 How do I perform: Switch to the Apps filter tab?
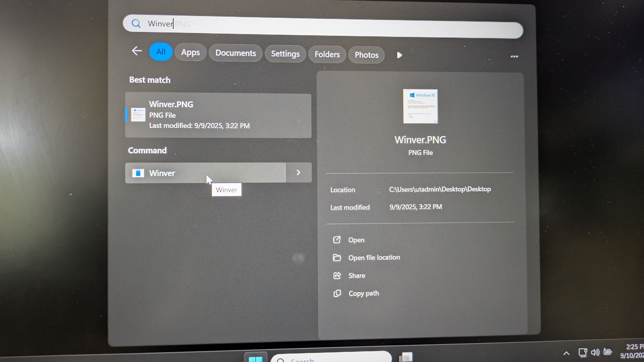[x=191, y=53]
